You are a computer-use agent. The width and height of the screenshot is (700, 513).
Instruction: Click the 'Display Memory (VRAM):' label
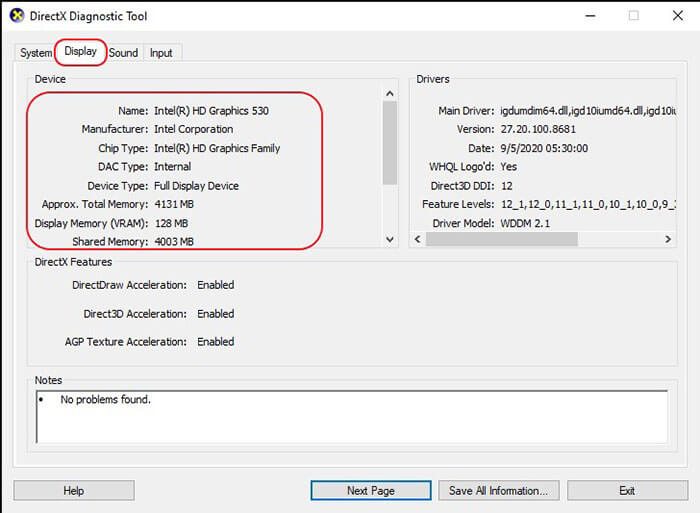tap(91, 223)
